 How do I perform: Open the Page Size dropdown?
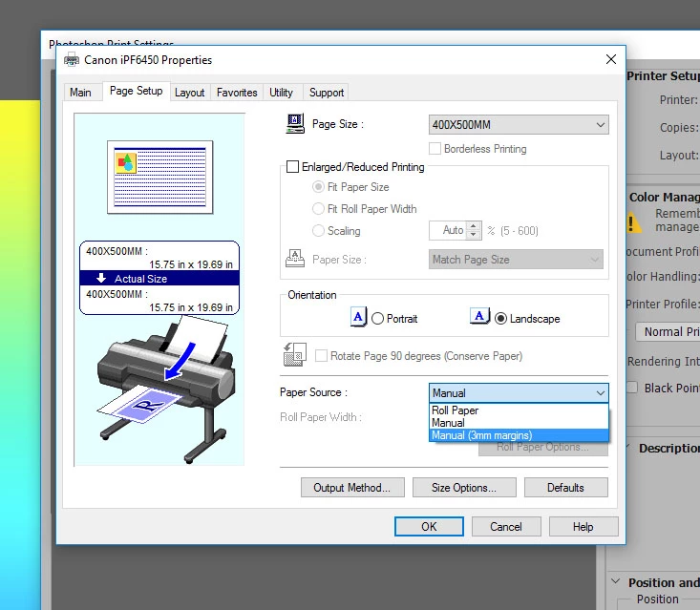pyautogui.click(x=519, y=124)
